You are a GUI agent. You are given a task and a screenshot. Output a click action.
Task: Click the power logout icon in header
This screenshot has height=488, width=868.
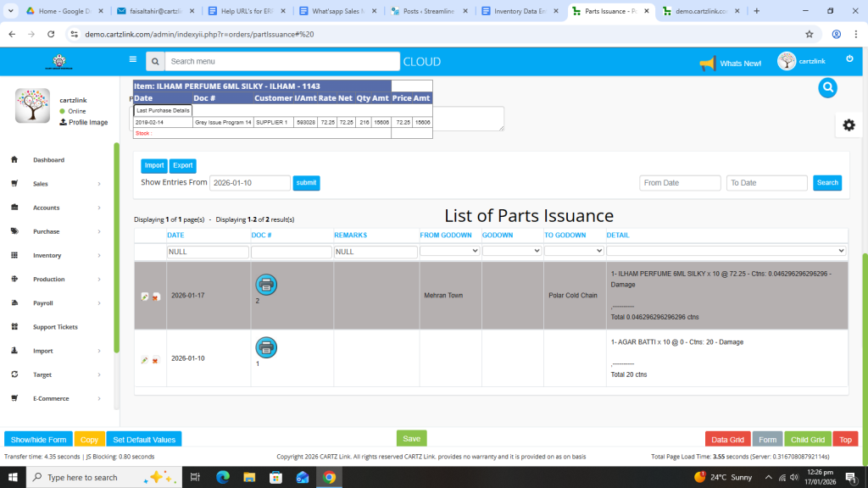coord(849,58)
